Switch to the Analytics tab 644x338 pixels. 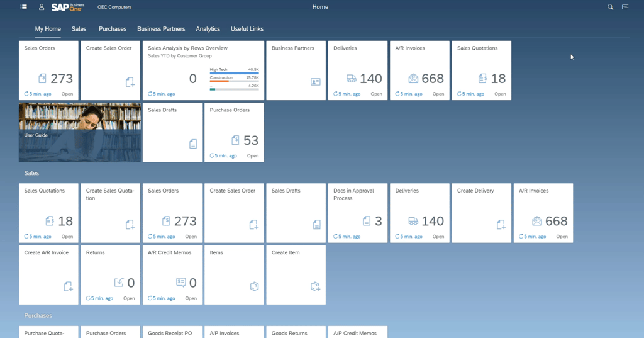click(x=208, y=29)
